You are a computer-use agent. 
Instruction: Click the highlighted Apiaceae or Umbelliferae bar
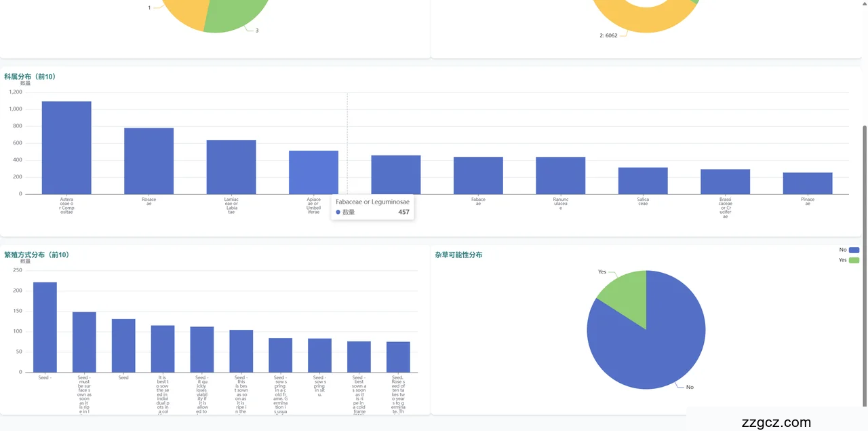point(313,172)
